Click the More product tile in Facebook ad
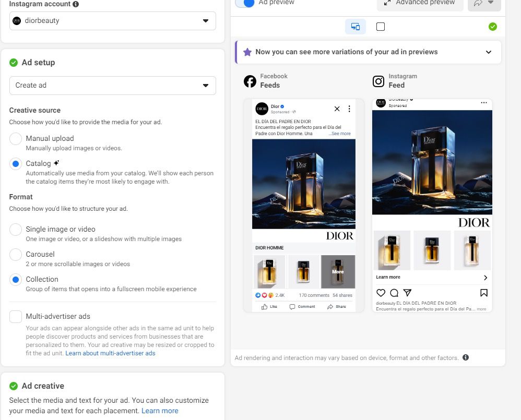 tap(338, 272)
